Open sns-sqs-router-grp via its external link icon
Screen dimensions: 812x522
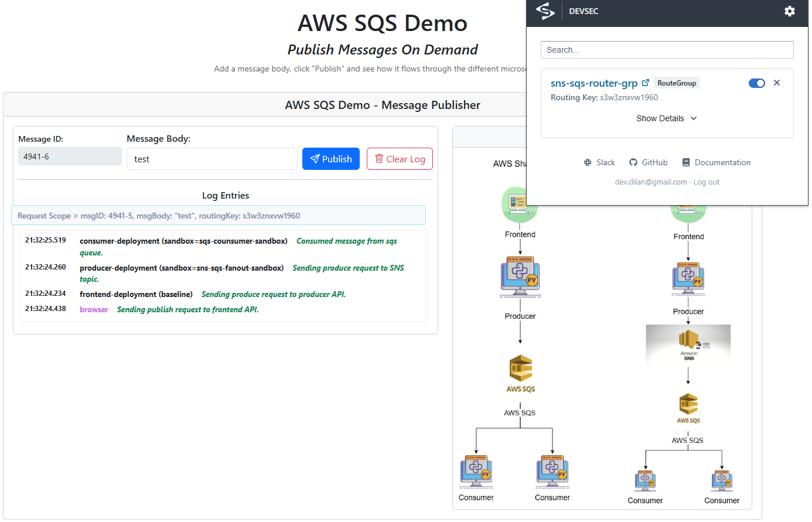646,83
